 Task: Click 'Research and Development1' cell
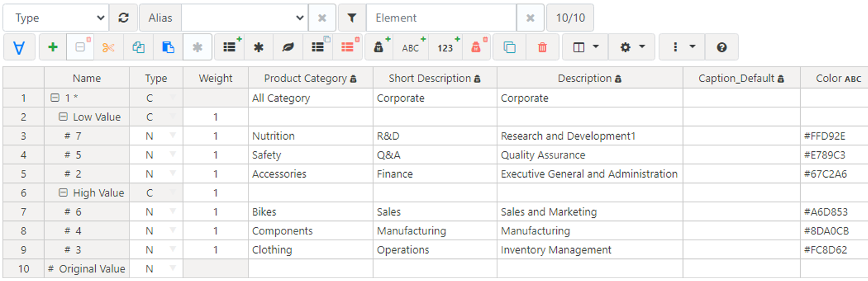click(x=590, y=136)
